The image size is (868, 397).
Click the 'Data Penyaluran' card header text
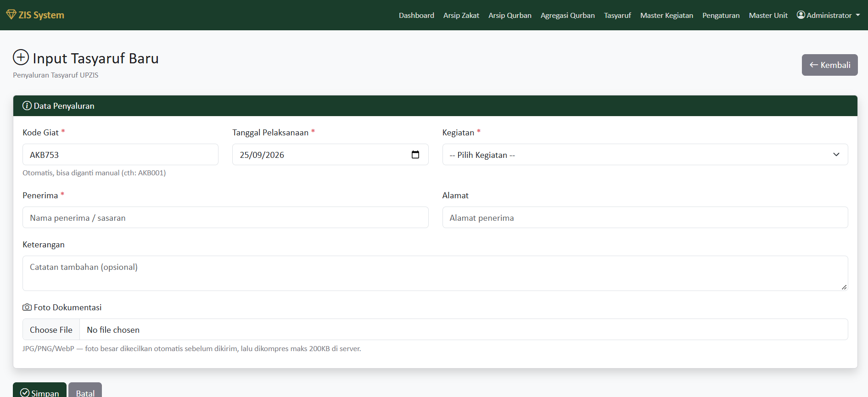[x=64, y=106]
